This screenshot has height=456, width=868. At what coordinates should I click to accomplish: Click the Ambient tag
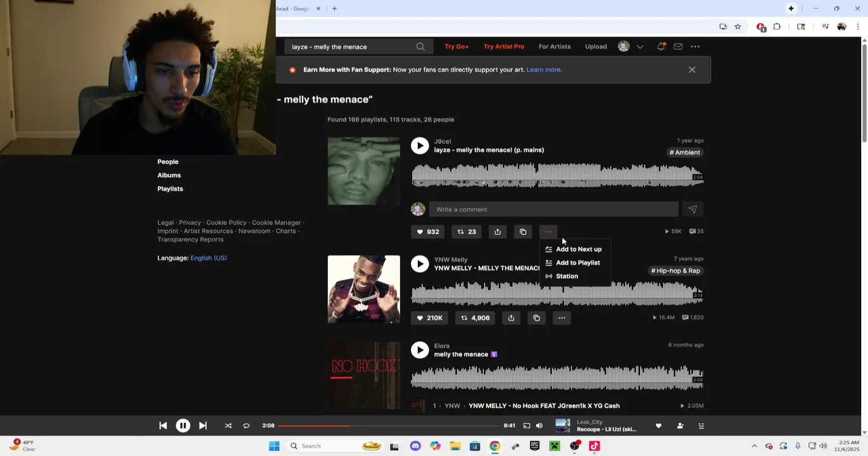coord(685,153)
